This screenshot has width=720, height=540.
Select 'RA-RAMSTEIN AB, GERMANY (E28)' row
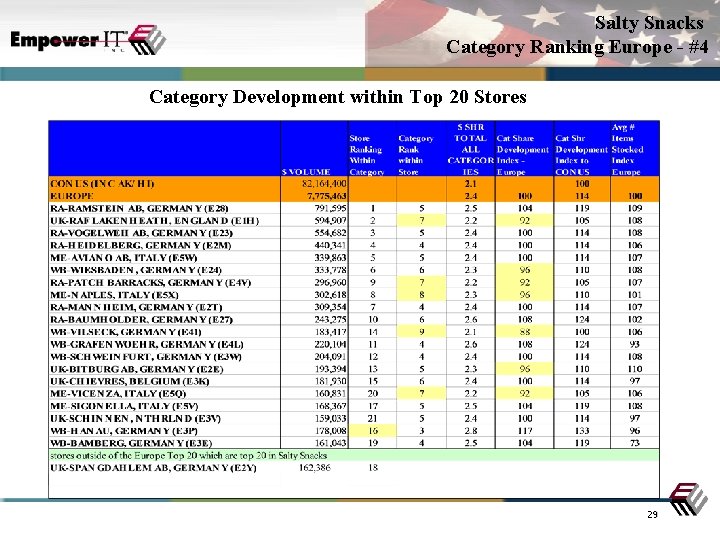[354, 208]
